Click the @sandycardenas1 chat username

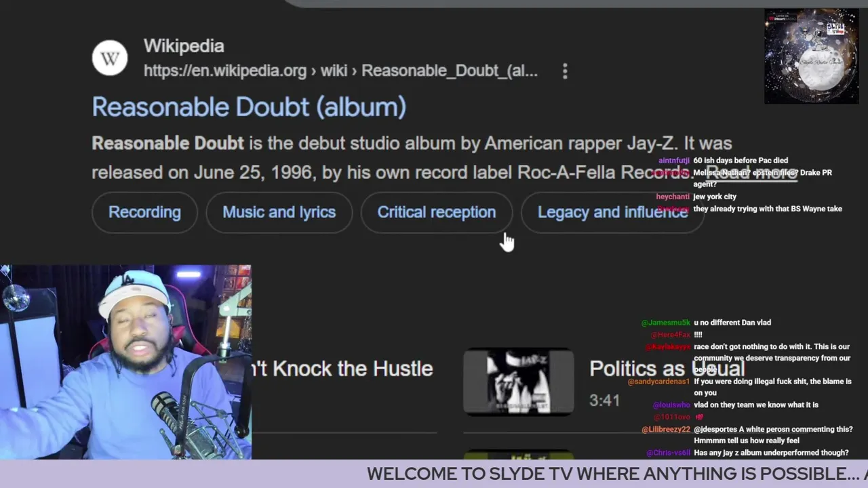point(658,382)
